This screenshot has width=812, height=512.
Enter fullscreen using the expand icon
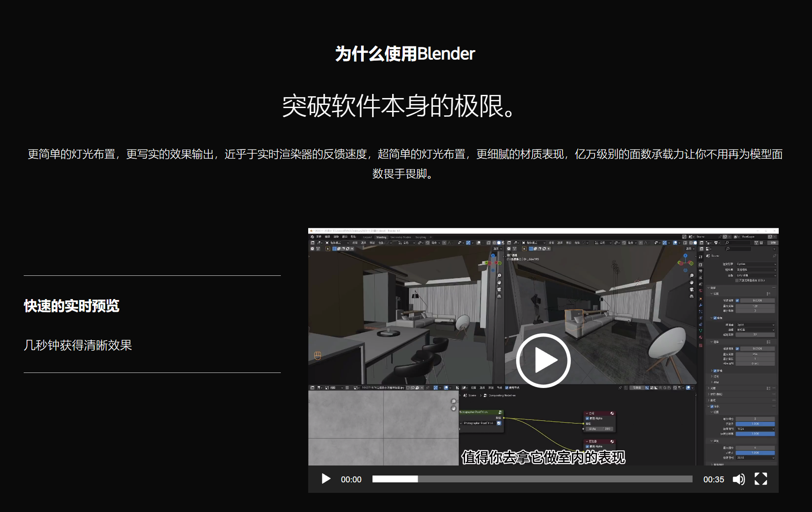pyautogui.click(x=760, y=479)
